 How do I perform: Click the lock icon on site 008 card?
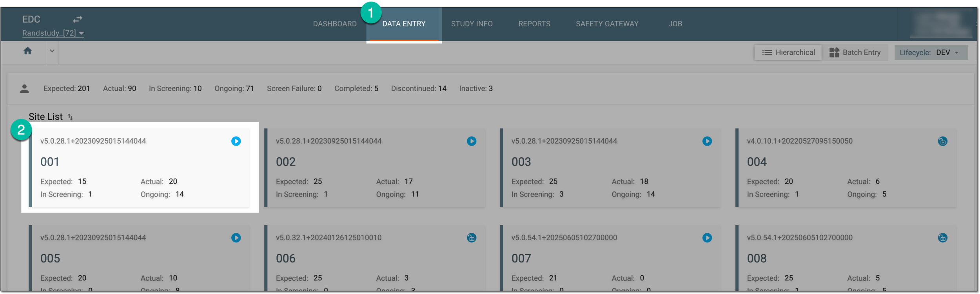pyautogui.click(x=943, y=238)
